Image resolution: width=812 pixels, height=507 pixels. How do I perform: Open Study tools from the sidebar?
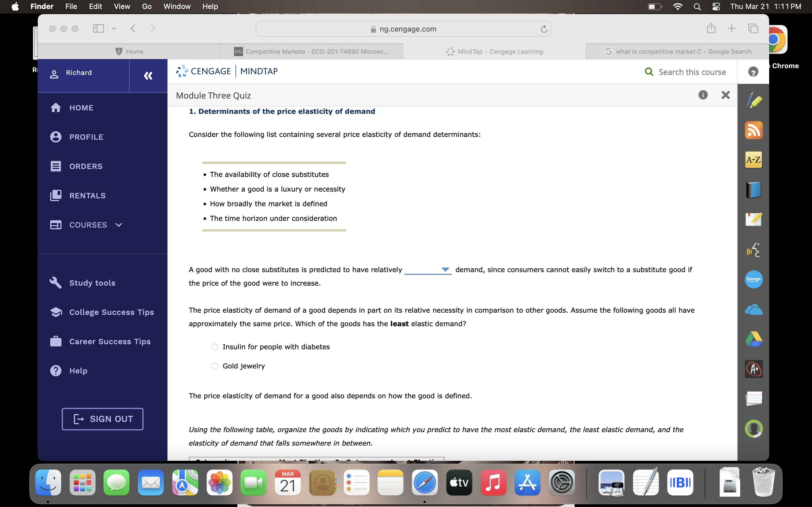tap(92, 283)
